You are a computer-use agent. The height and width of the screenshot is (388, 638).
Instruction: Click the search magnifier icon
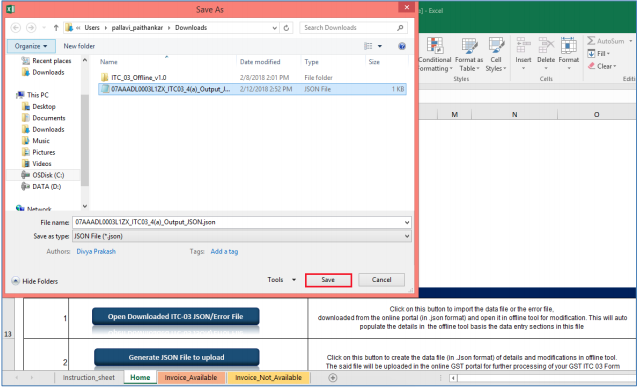pyautogui.click(x=400, y=28)
